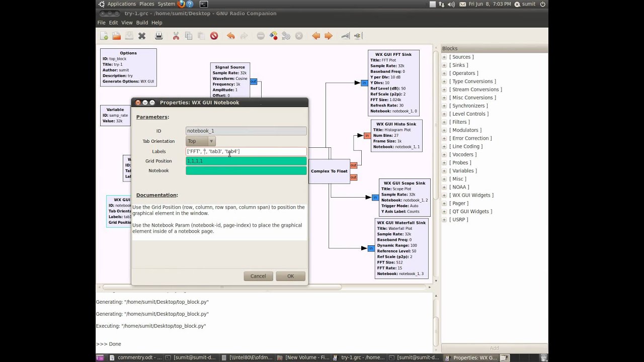Image resolution: width=644 pixels, height=362 pixels.
Task: Disable selected block with unplug icon
Action: [x=358, y=36]
